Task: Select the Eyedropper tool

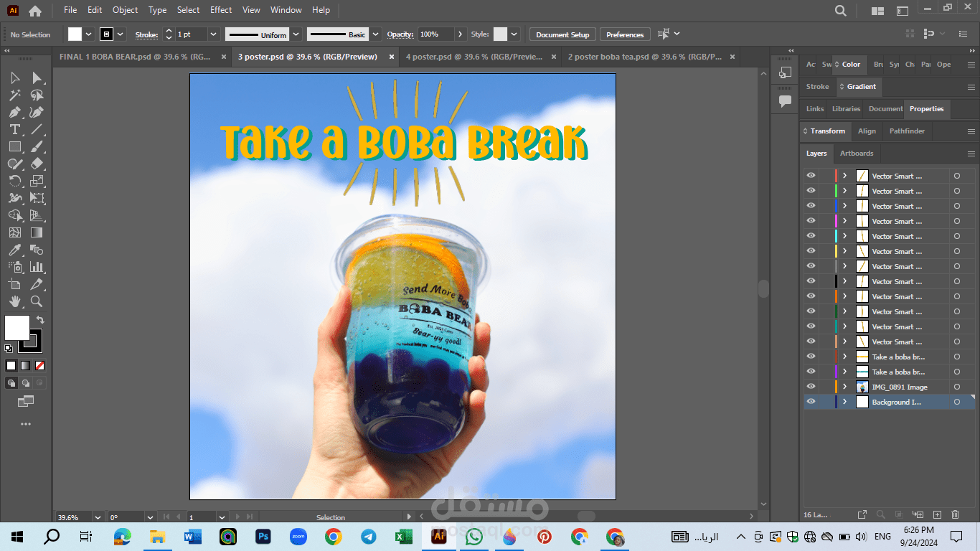Action: 15,250
